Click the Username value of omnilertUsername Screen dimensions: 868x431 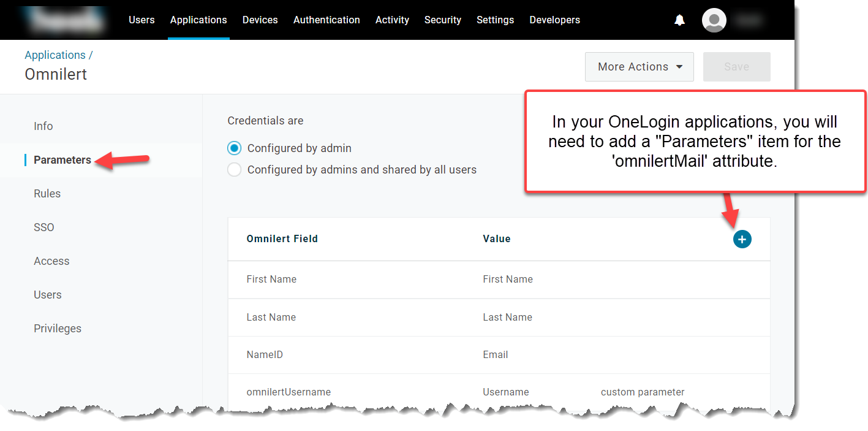505,392
